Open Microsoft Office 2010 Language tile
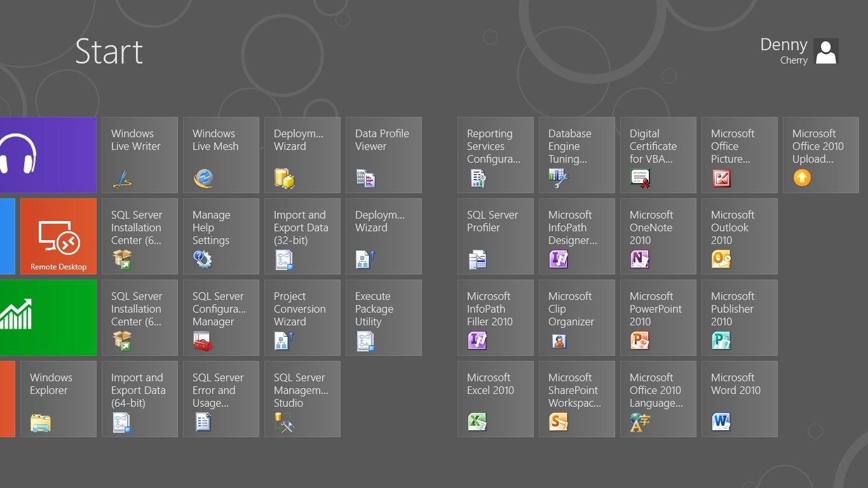This screenshot has width=868, height=488. tap(658, 399)
